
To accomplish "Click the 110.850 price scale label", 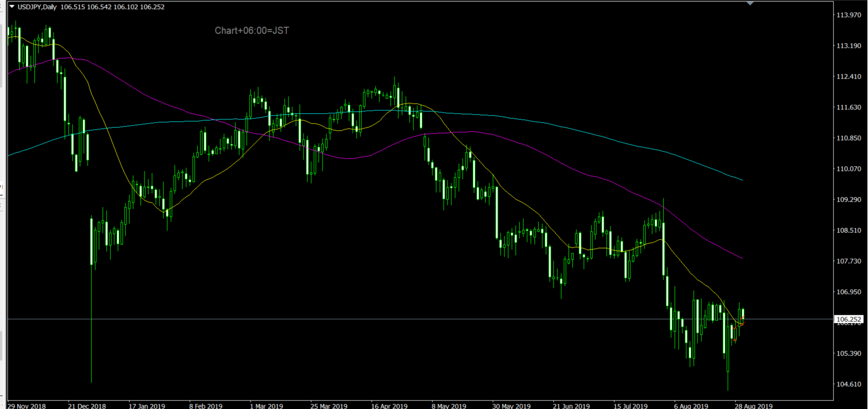I will coord(849,138).
